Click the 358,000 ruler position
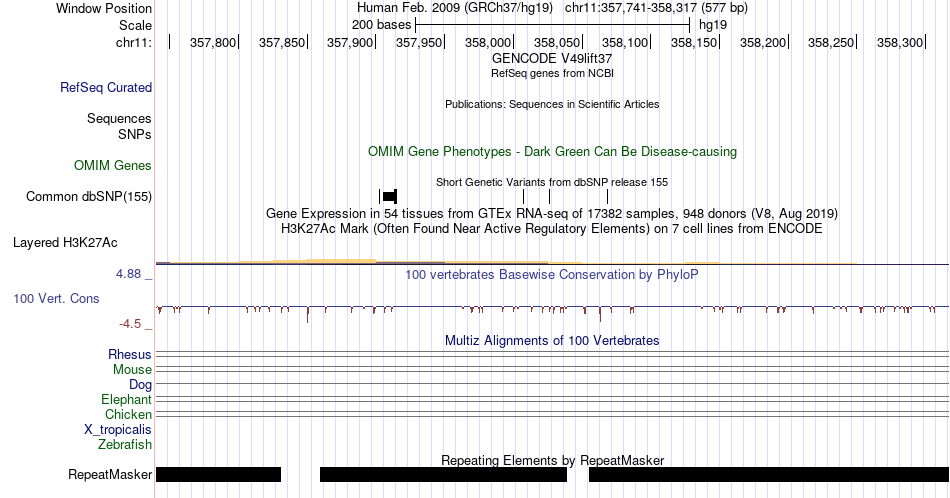 (x=488, y=42)
